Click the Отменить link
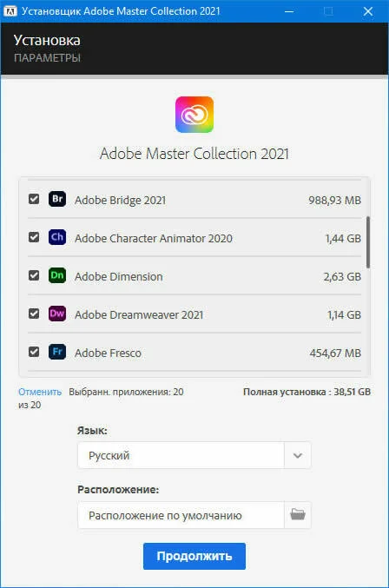This screenshot has width=389, height=588. pyautogui.click(x=40, y=392)
